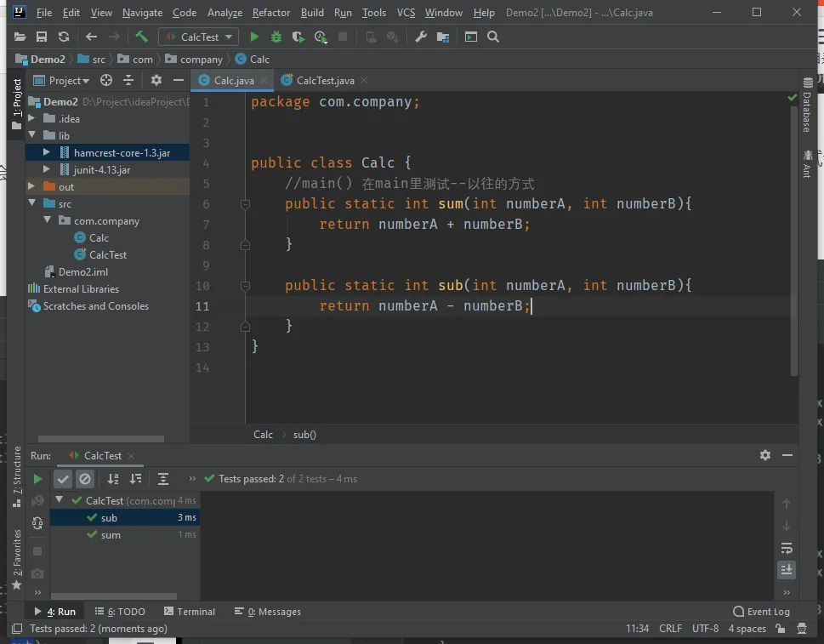The width and height of the screenshot is (824, 644).
Task: Open the CalcTest run configuration dropdown
Action: [x=199, y=37]
